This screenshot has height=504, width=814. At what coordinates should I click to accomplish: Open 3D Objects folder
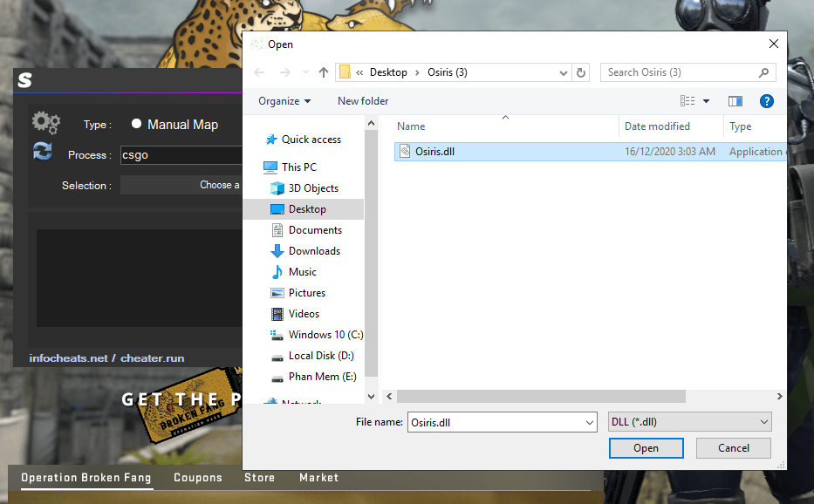point(304,187)
